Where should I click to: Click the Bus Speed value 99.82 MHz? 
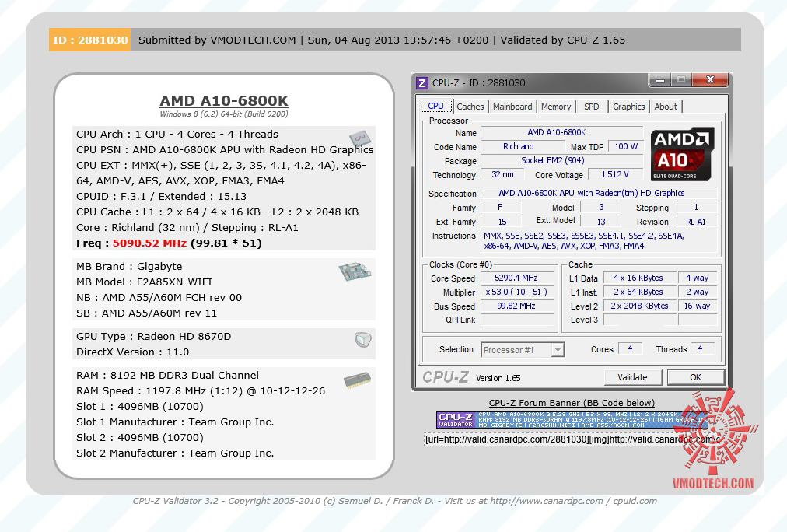517,306
